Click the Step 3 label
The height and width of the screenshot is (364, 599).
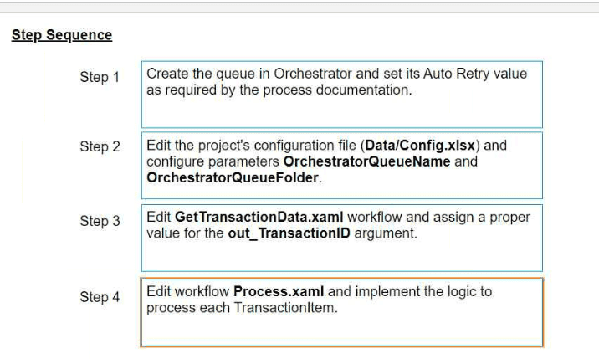click(x=100, y=221)
